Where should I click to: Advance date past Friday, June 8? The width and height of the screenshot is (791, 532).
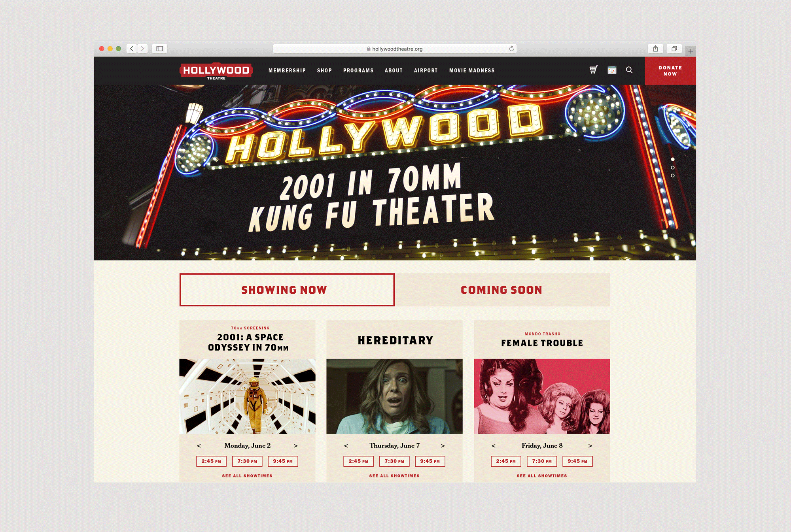click(590, 446)
